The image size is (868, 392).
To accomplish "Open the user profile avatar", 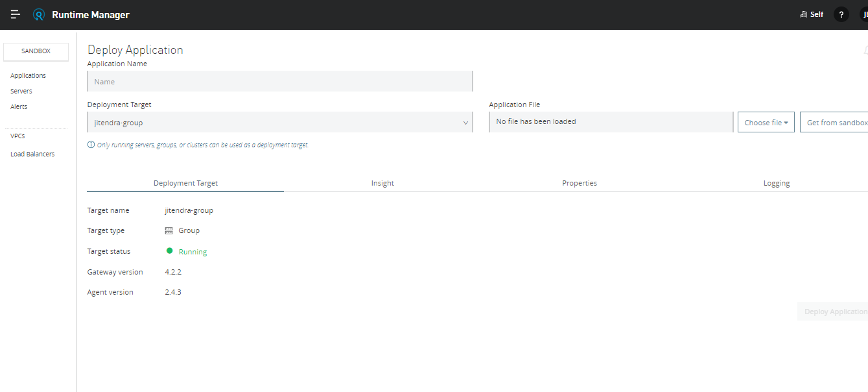I will tap(863, 14).
